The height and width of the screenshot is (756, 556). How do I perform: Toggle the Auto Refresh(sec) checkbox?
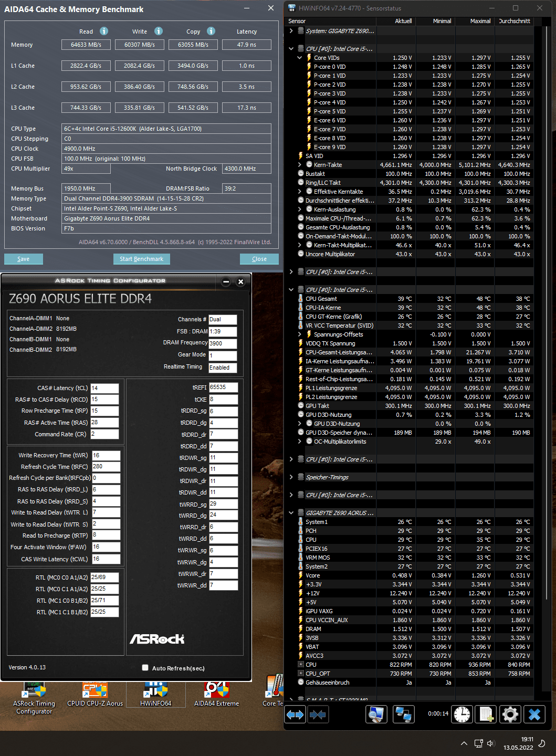(145, 668)
